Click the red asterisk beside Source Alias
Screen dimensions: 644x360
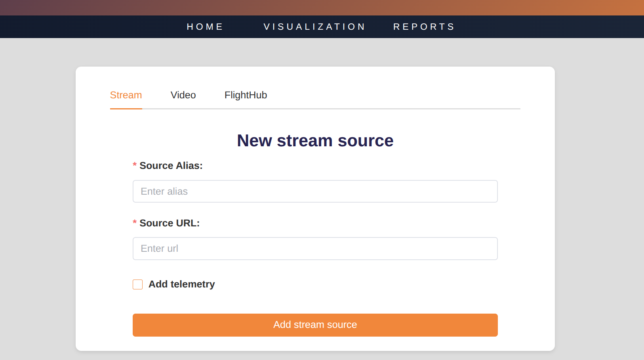135,165
